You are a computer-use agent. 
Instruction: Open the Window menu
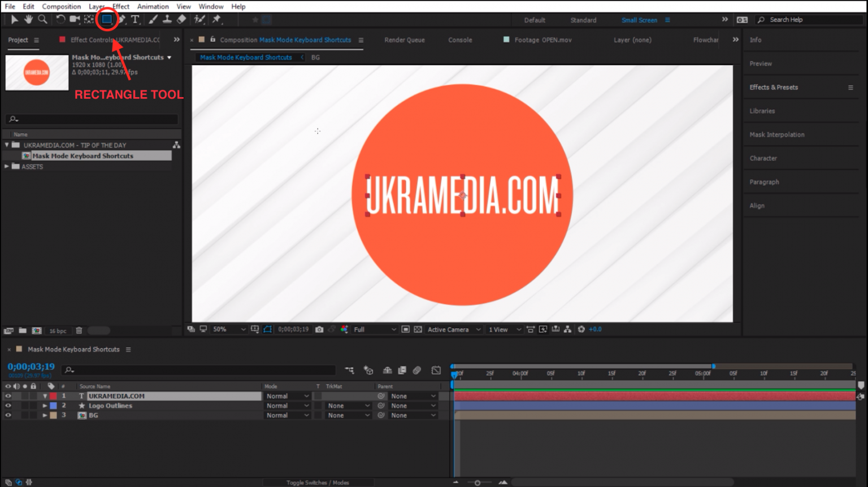[211, 6]
